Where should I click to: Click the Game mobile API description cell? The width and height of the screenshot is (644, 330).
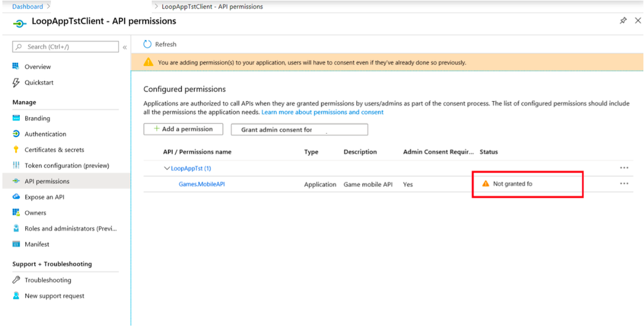tap(368, 184)
